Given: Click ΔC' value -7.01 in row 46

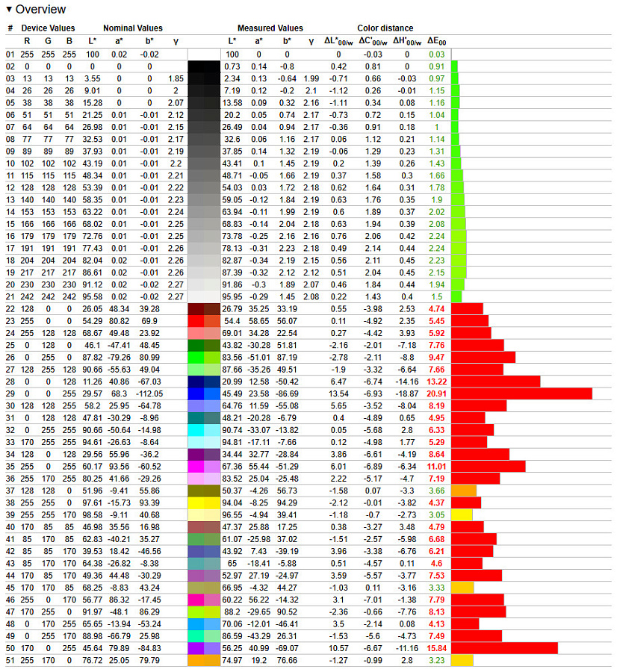Looking at the screenshot, I should [373, 600].
